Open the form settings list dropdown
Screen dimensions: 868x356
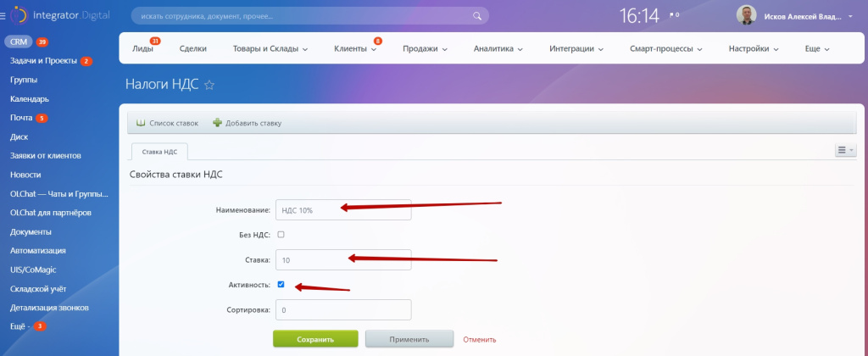[x=845, y=151]
